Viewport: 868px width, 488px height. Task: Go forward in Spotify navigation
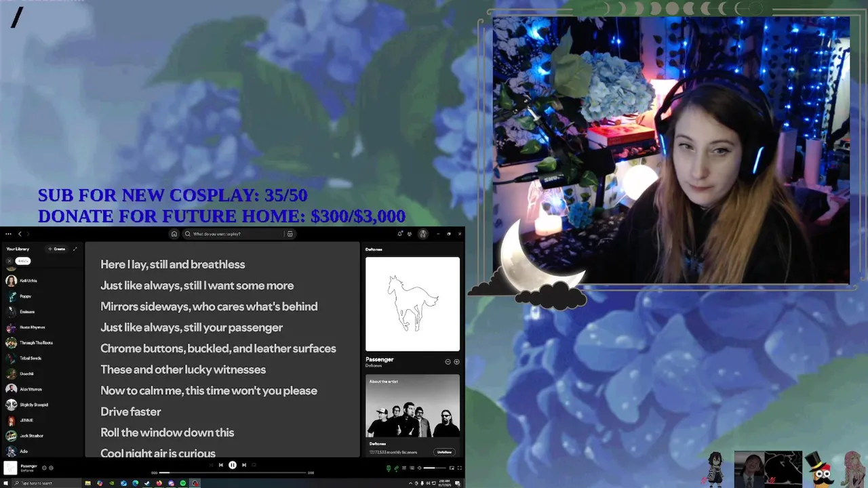click(28, 234)
